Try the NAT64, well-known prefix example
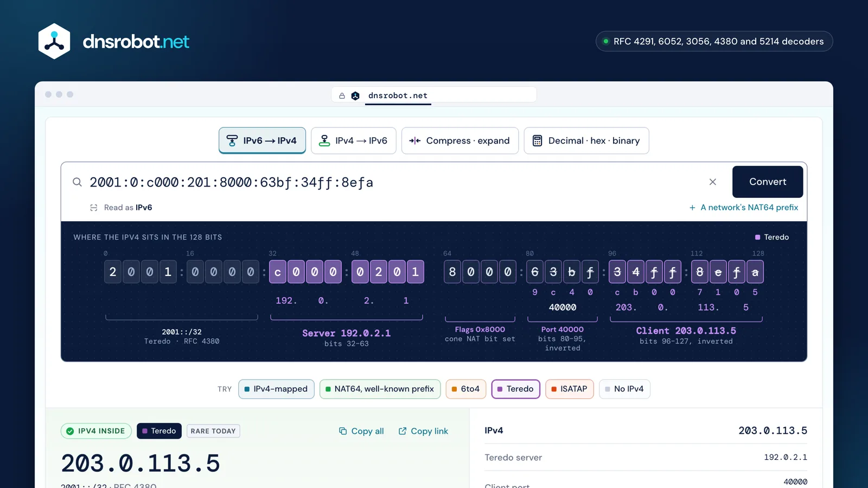 [x=380, y=389]
